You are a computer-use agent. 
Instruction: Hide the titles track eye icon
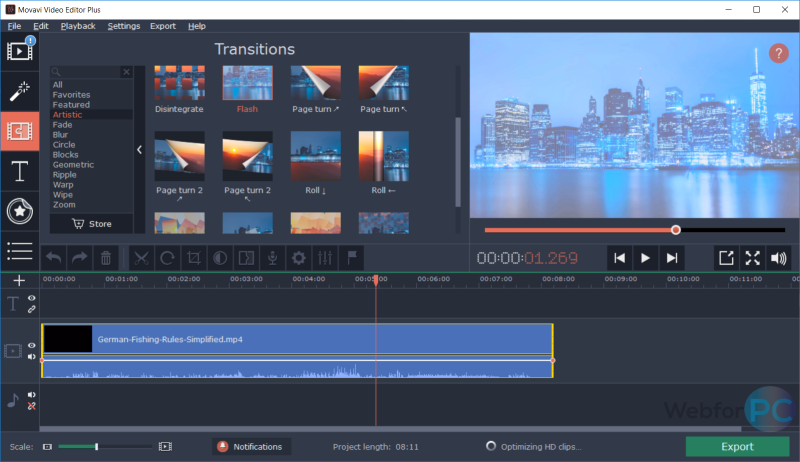click(32, 298)
